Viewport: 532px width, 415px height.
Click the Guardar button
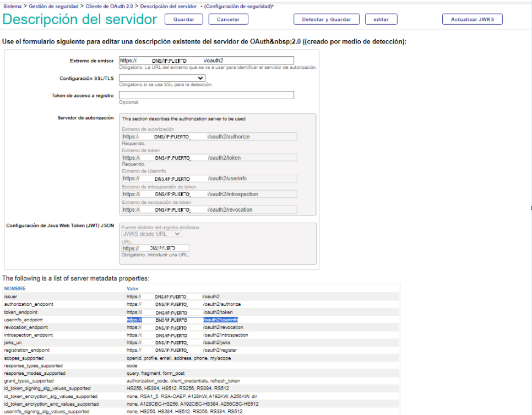[x=183, y=19]
